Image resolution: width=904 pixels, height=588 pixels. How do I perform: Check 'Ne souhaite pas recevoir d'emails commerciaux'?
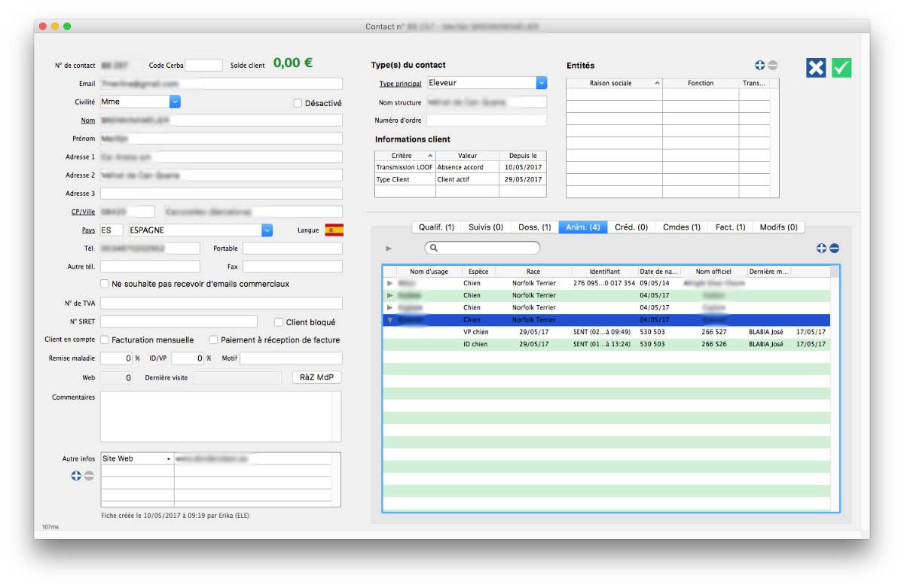click(105, 284)
